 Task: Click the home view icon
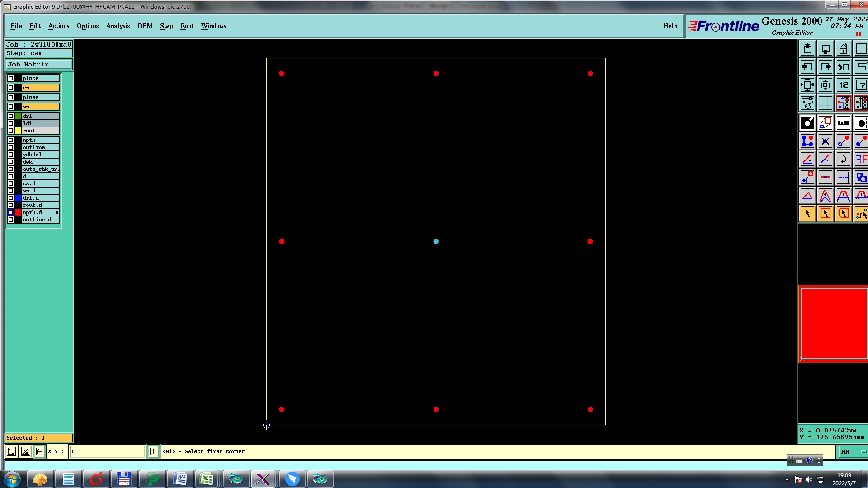click(843, 49)
